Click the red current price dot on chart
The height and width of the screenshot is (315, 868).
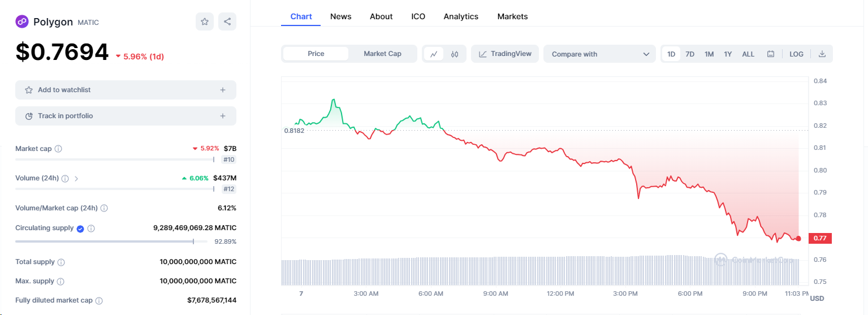pos(798,239)
